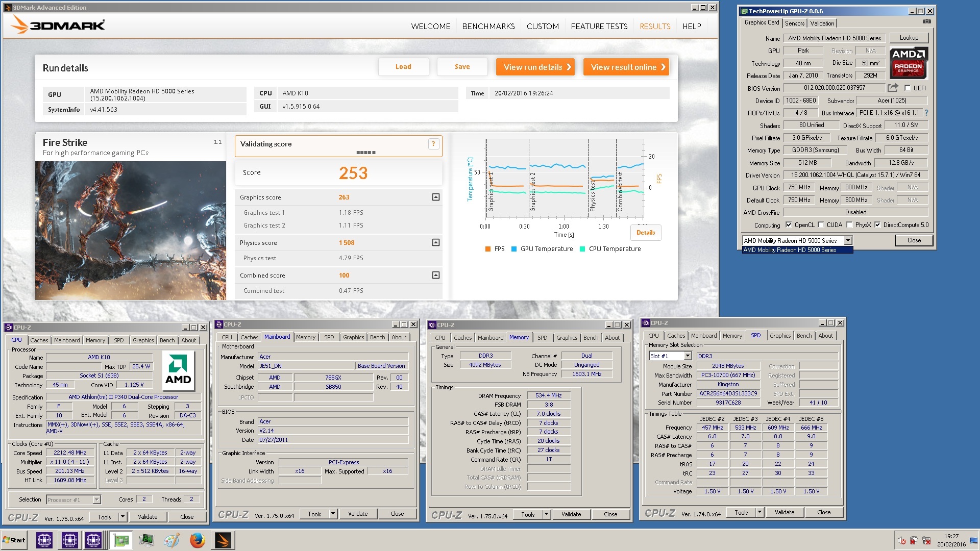Toggle the UEFI checkbox in GPU-Z

(x=908, y=88)
